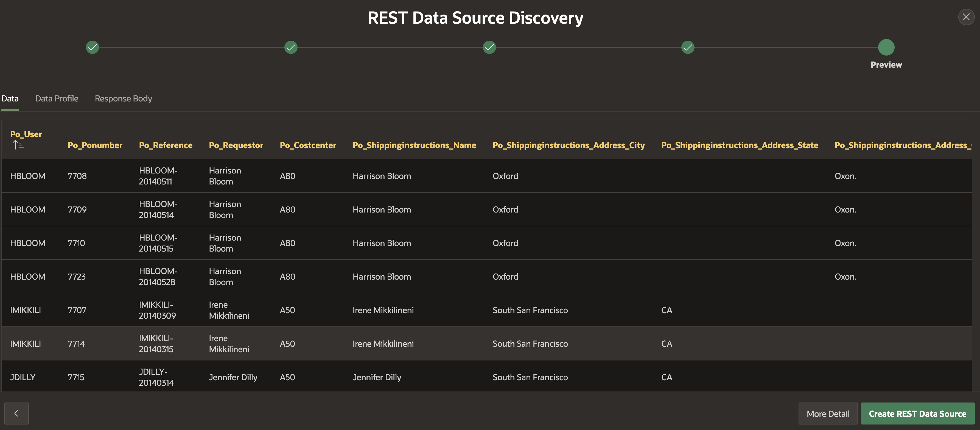Click the first completed wizard step checkmark
The height and width of the screenshot is (430, 980).
click(x=93, y=47)
